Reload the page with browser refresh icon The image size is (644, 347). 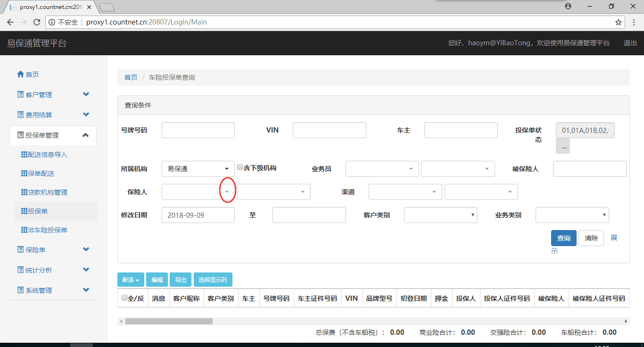[x=37, y=22]
